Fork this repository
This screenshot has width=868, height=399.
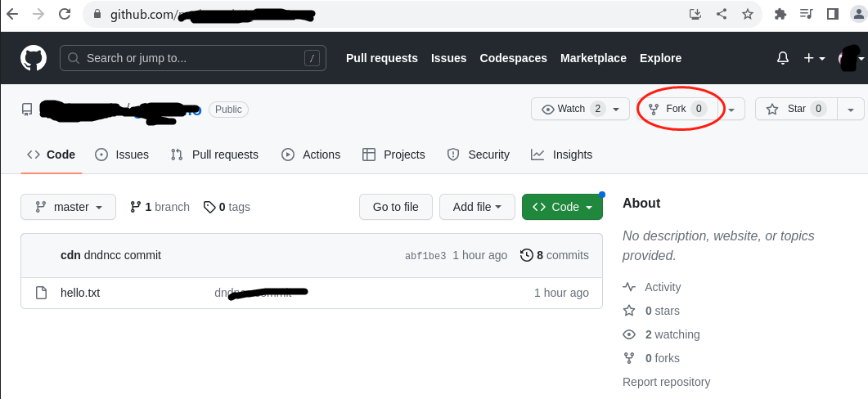pyautogui.click(x=678, y=109)
